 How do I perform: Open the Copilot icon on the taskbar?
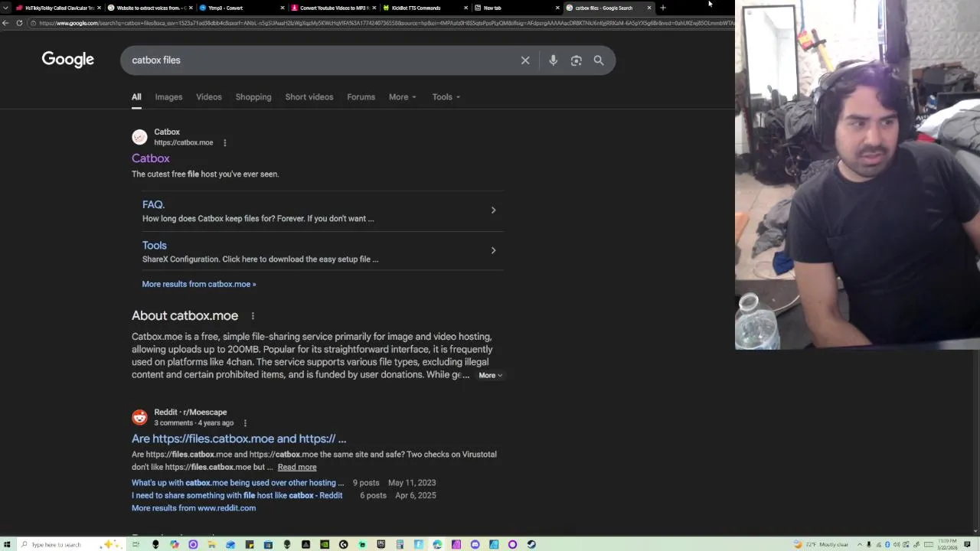pos(174,544)
